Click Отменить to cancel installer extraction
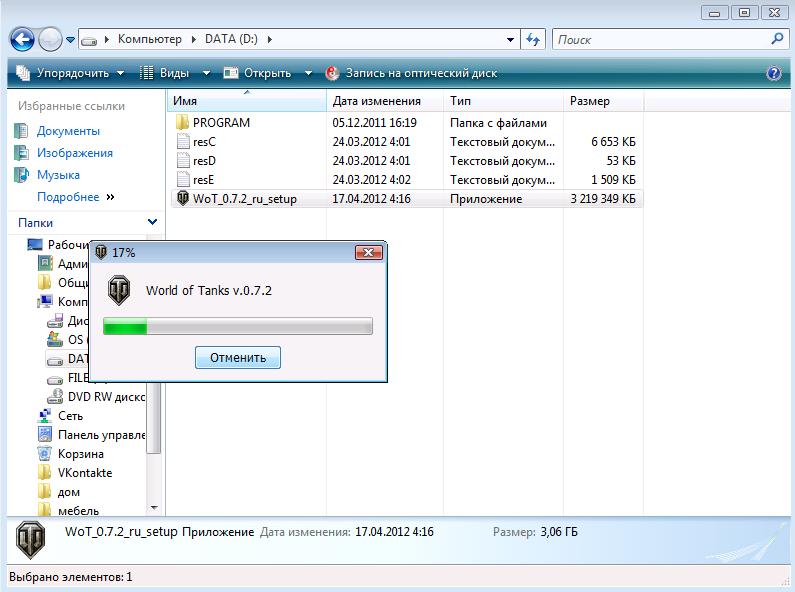The width and height of the screenshot is (795, 592). click(238, 357)
